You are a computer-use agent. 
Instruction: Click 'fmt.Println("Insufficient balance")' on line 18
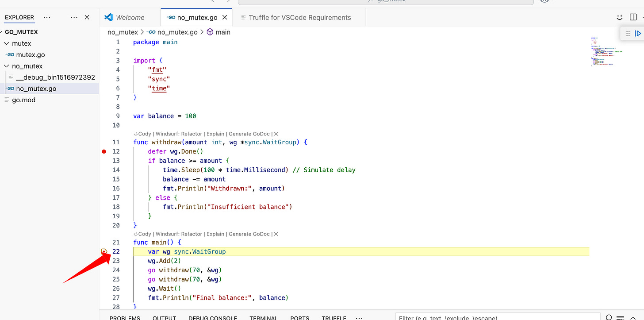coord(227,207)
